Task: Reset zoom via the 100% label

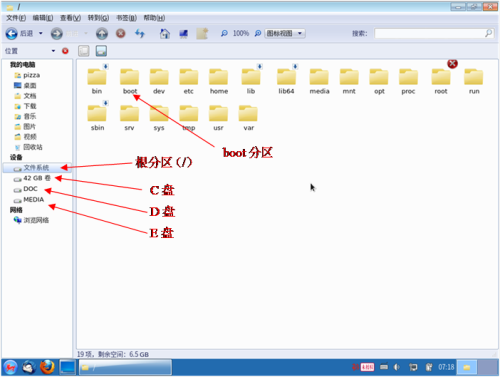Action: pos(241,33)
